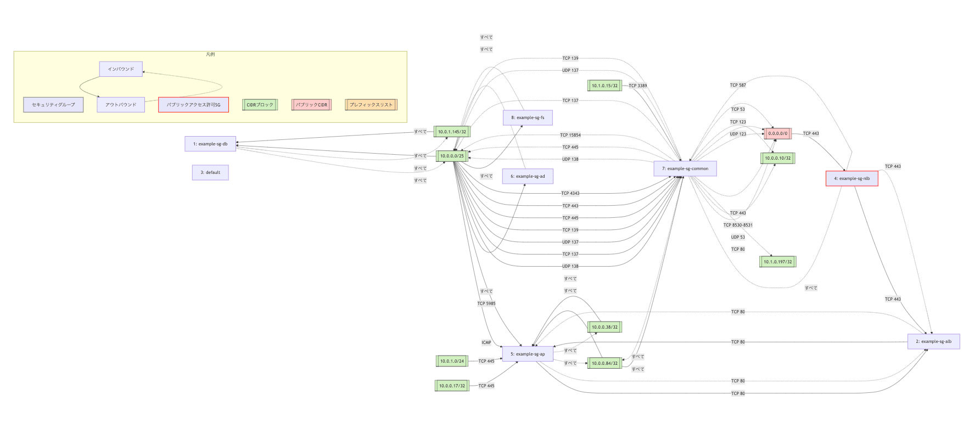This screenshot has height=434, width=980.
Task: Click the TCP 4343 edge label
Action: (570, 193)
